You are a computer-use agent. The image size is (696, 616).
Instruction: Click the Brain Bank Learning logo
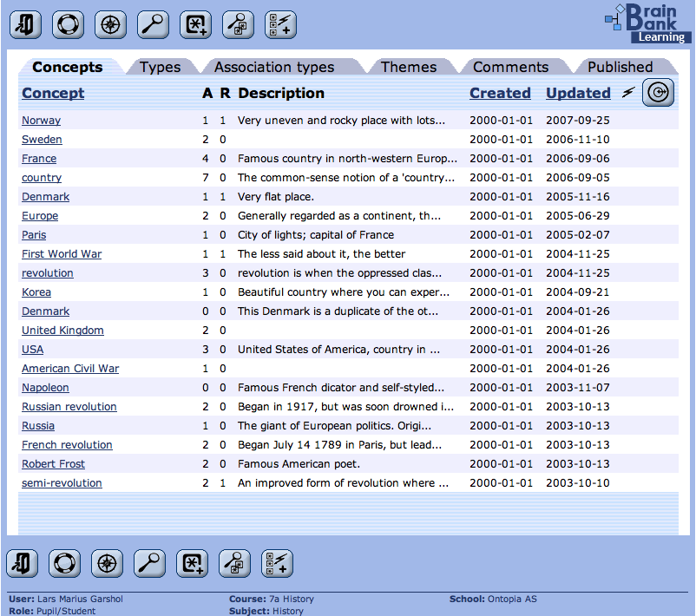(647, 23)
